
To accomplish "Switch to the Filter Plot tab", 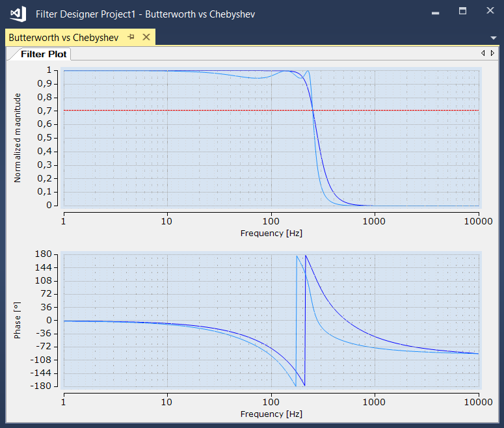I will click(44, 54).
